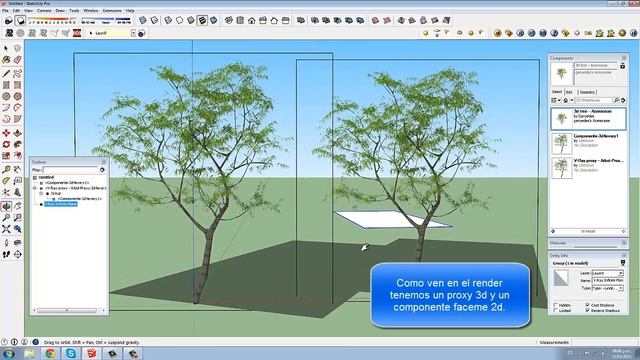Open Entity Info details button
Screen dimensions: 640x360
coord(623,263)
